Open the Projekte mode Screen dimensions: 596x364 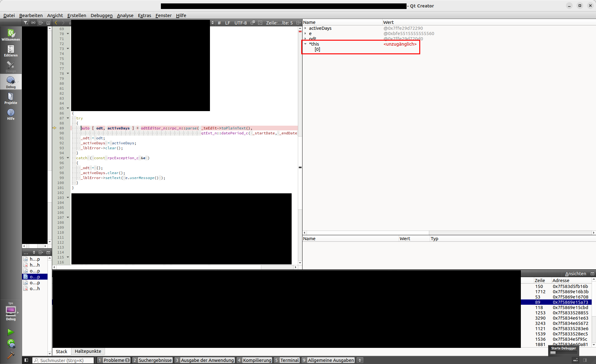pyautogui.click(x=11, y=98)
